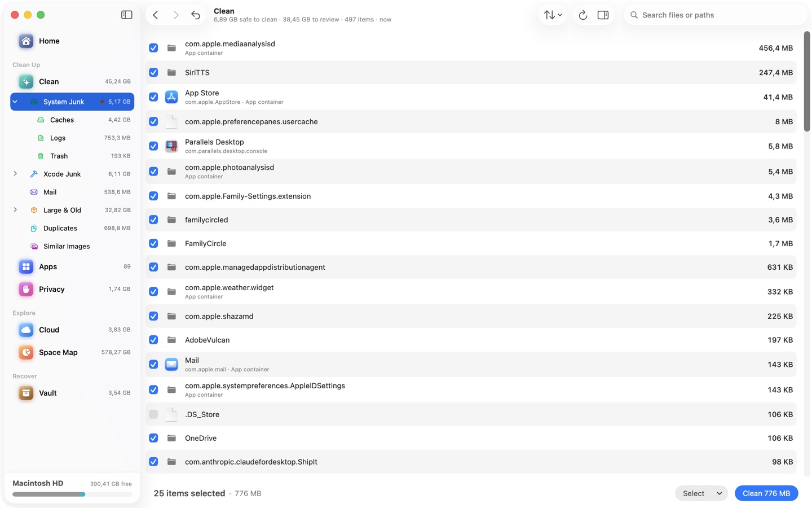The height and width of the screenshot is (508, 812).
Task: Click the Mail app icon in list
Action: coord(171,365)
